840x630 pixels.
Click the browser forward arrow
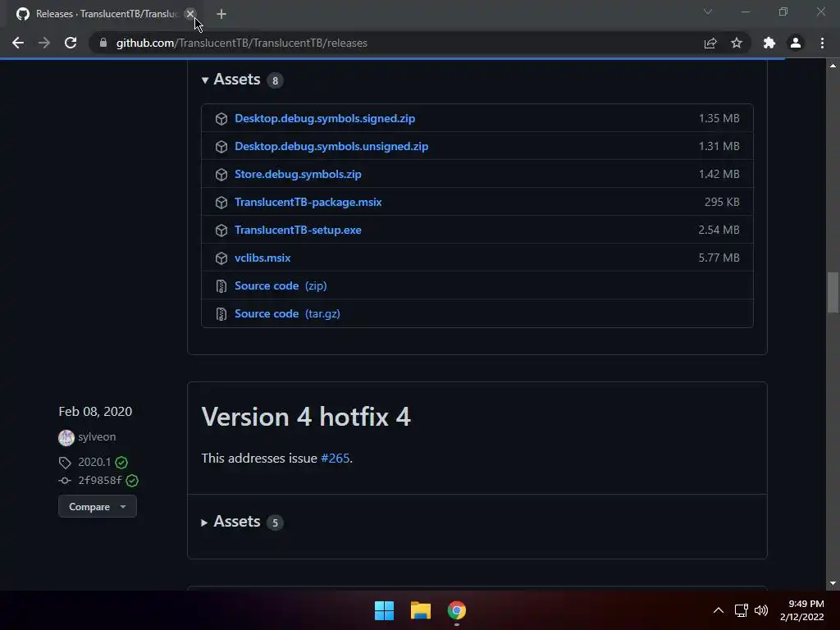tap(44, 43)
